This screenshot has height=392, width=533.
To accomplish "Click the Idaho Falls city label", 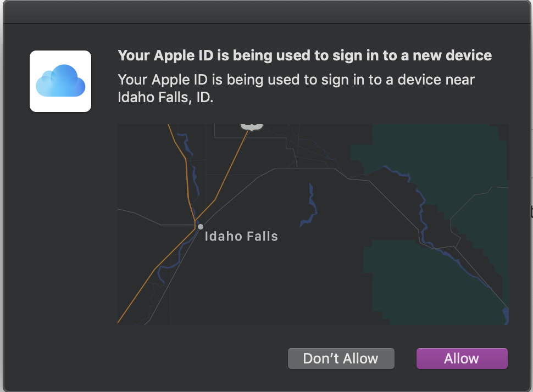I will pyautogui.click(x=241, y=237).
